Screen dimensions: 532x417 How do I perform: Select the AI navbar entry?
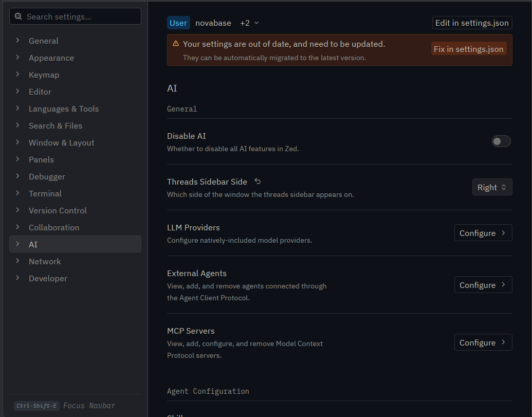pos(75,244)
